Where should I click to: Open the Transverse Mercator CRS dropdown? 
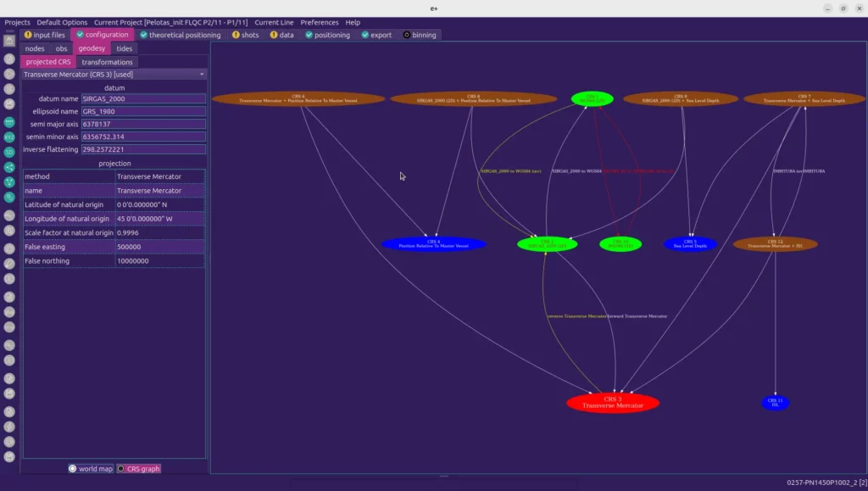[x=114, y=75]
